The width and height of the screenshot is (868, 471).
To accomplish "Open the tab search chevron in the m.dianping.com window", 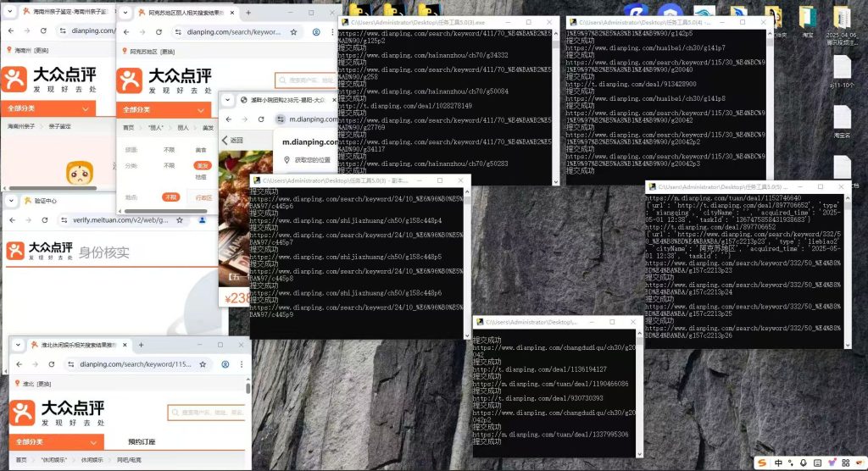I will click(x=227, y=100).
